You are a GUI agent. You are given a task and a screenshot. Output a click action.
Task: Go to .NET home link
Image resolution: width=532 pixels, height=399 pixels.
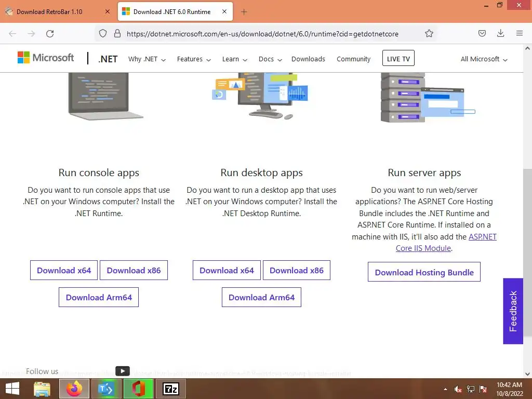[108, 59]
